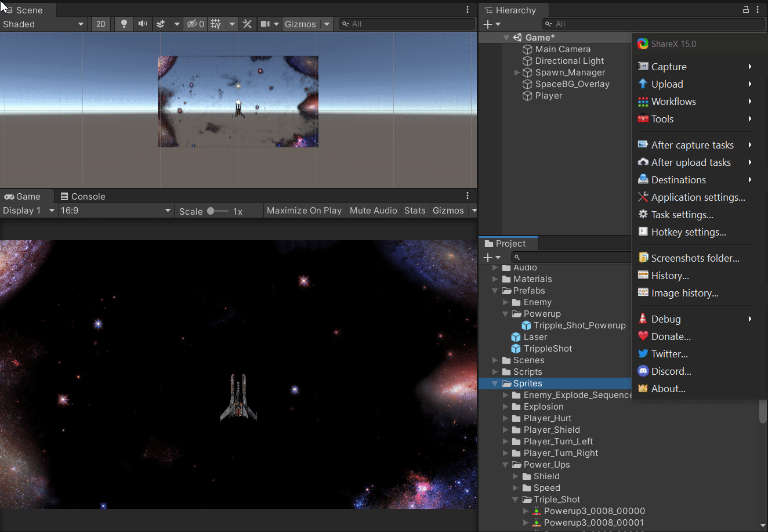
Task: Open the Shaded draw mode dropdown
Action: 44,24
